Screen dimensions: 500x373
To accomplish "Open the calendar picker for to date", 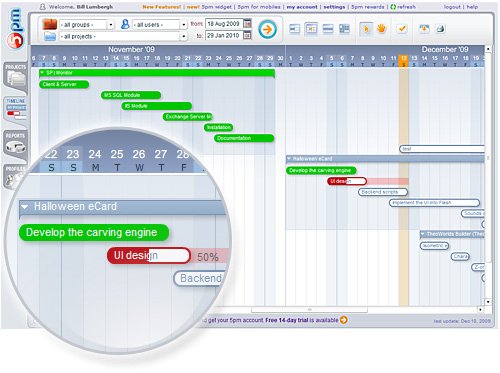I will point(247,35).
